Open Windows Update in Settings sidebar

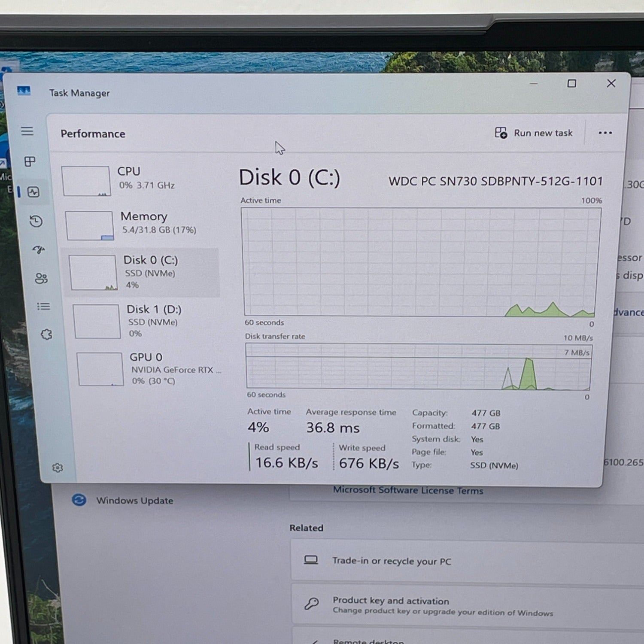pyautogui.click(x=134, y=501)
